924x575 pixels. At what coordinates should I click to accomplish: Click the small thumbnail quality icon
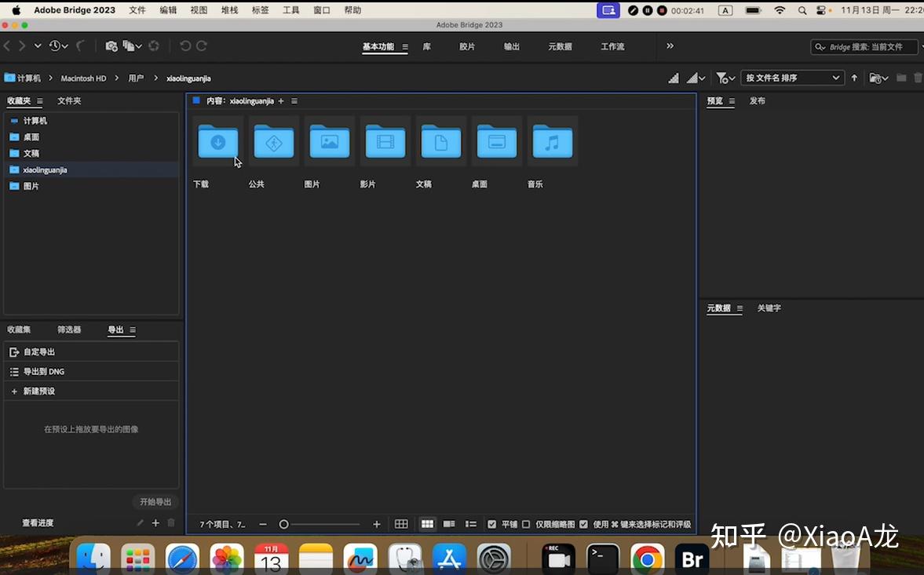pyautogui.click(x=674, y=77)
